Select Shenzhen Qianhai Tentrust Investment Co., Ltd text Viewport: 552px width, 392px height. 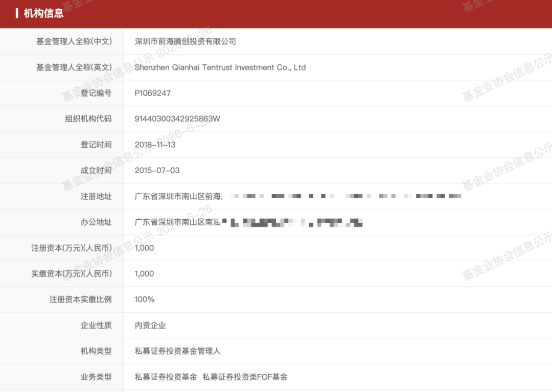pyautogui.click(x=220, y=67)
